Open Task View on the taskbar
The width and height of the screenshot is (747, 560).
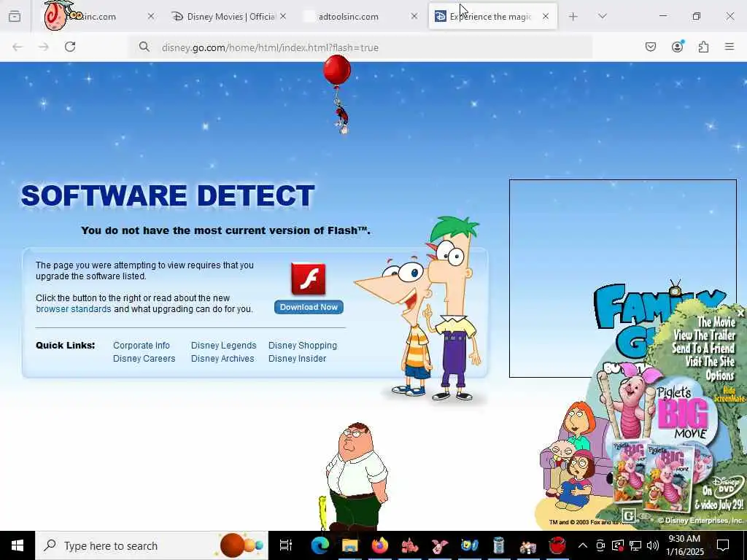(285, 545)
